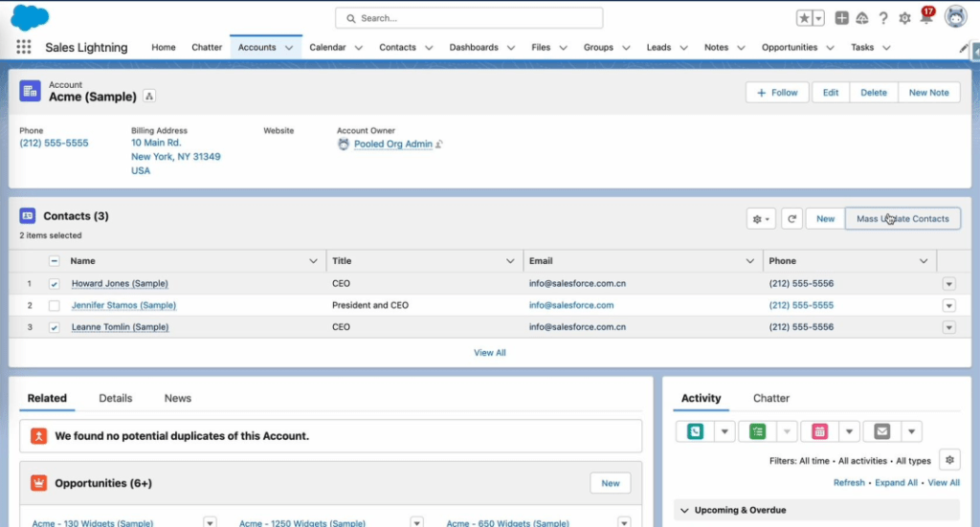The image size is (980, 527).
Task: Open row actions dropdown for Jennifer Stamos
Action: coord(948,306)
